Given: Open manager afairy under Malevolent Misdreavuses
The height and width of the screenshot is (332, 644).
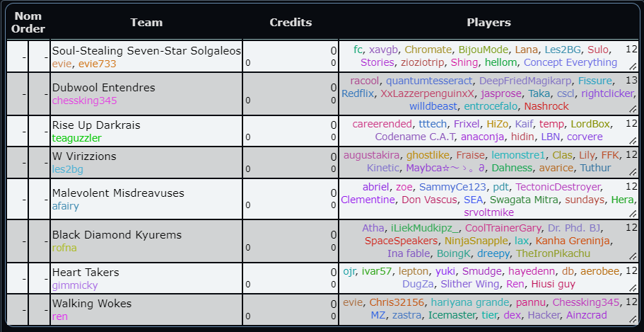Looking at the screenshot, I should [65, 207].
